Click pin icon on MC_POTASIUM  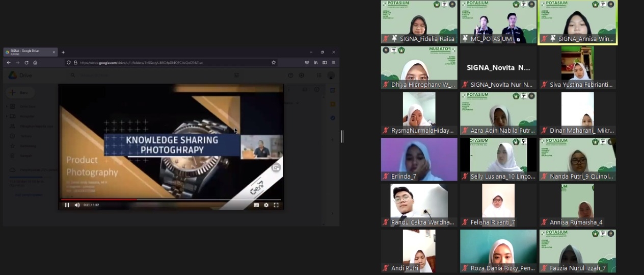coord(465,39)
